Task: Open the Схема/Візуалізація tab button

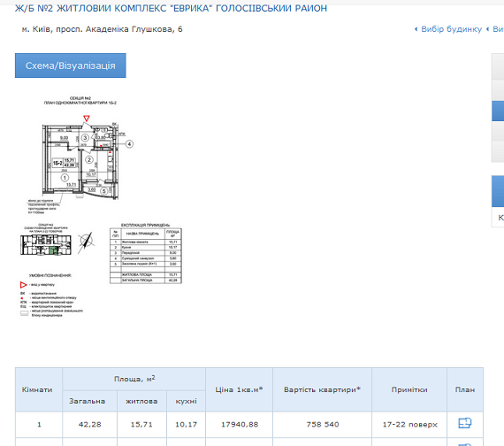Action: coord(71,65)
